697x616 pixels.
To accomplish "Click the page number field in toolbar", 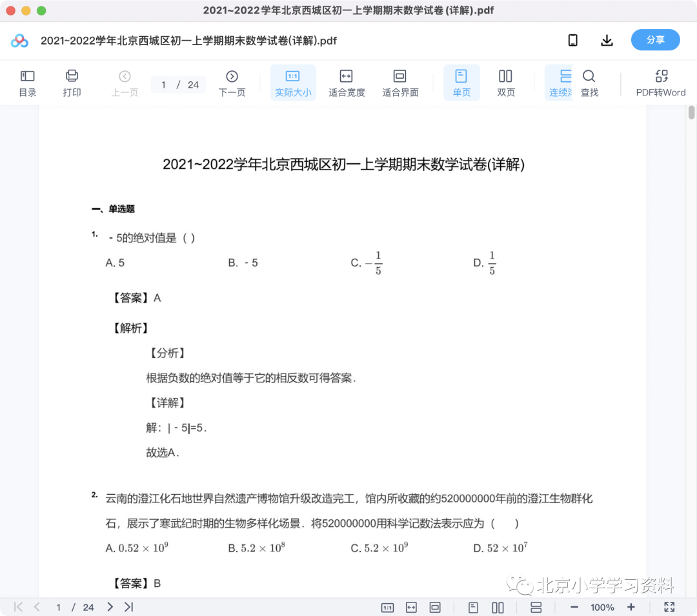I will coord(163,84).
